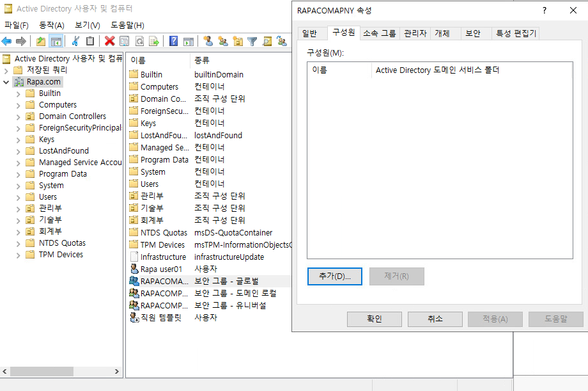Expand the Computers tree node
This screenshot has height=391, width=588.
pyautogui.click(x=18, y=105)
